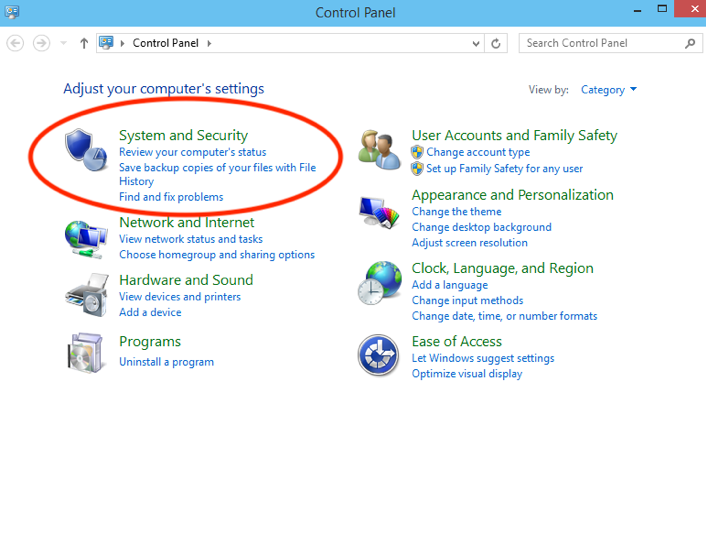
Task: Click the Appearance and Personalization monitor icon
Action: click(380, 211)
